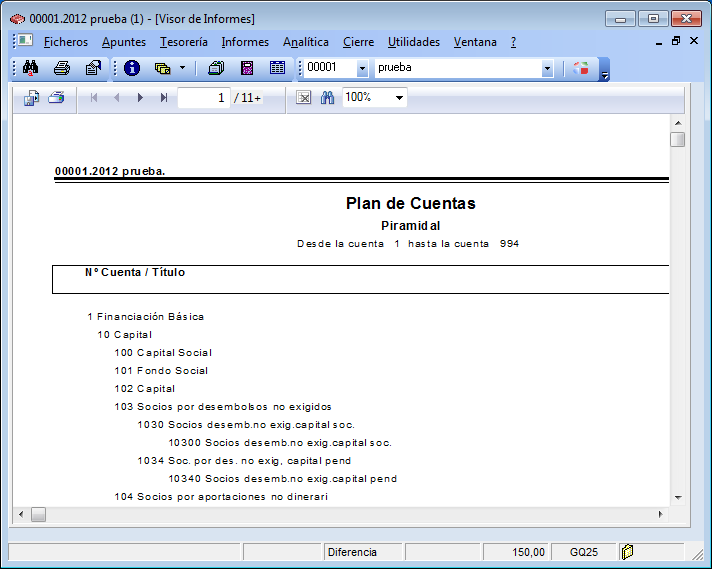This screenshot has height=569, width=712.
Task: Click the calendar grid icon
Action: pyautogui.click(x=277, y=68)
